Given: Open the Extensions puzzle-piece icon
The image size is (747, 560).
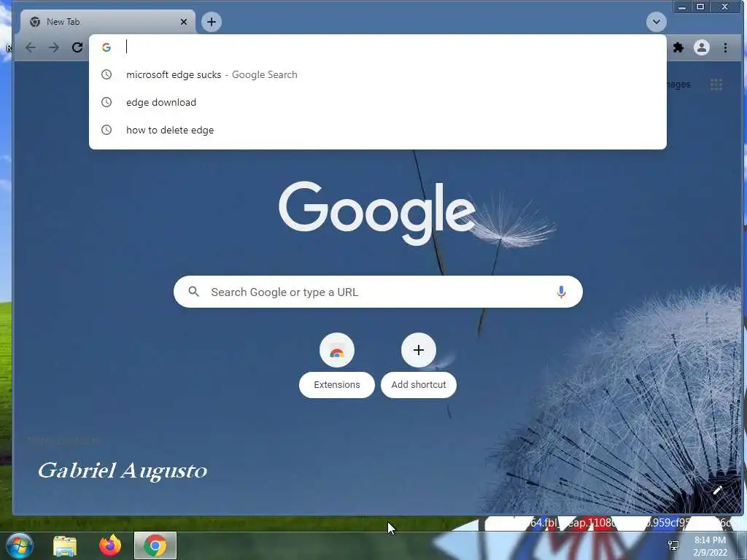Looking at the screenshot, I should pos(678,47).
